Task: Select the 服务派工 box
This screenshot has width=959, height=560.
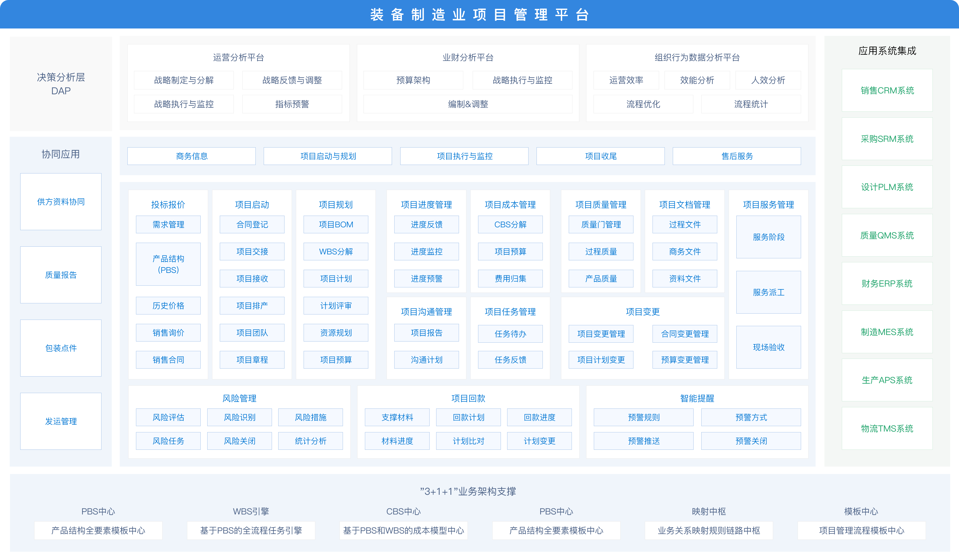Action: 768,292
